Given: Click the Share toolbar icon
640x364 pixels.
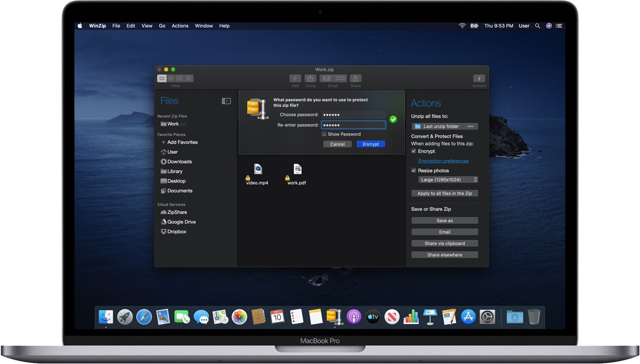Looking at the screenshot, I should coord(355,79).
